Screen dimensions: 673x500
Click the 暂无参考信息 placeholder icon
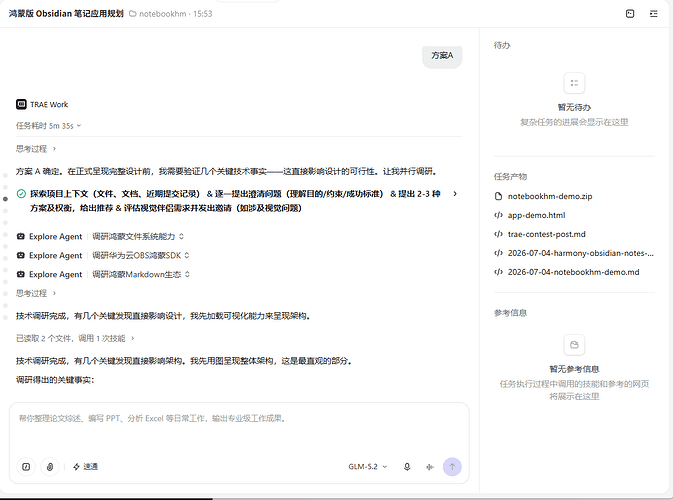point(574,345)
